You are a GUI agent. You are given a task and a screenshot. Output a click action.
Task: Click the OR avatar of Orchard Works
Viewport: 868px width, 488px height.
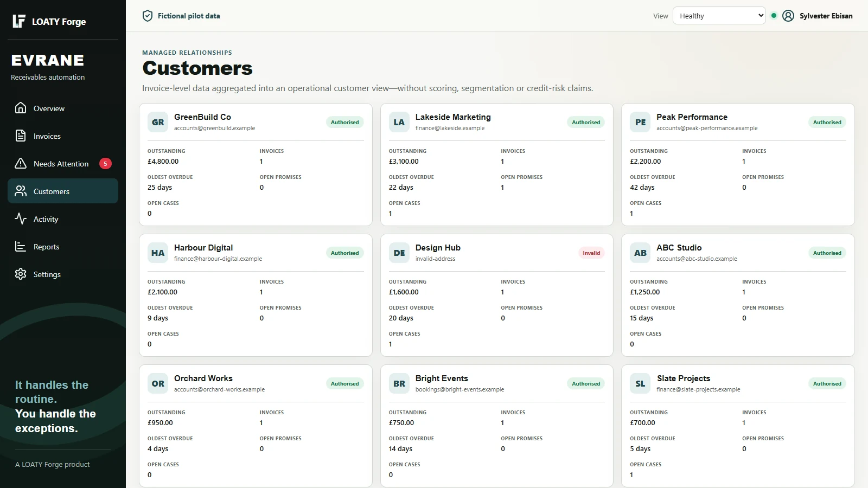[x=158, y=383]
